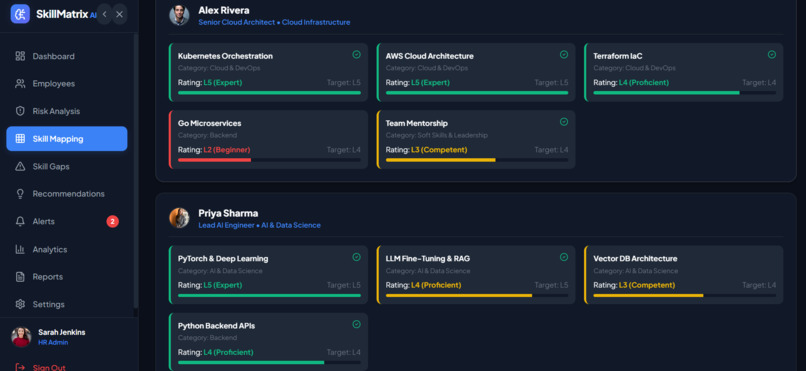This screenshot has width=806, height=371.
Task: Click Alex Rivera's profile photo
Action: pos(179,15)
